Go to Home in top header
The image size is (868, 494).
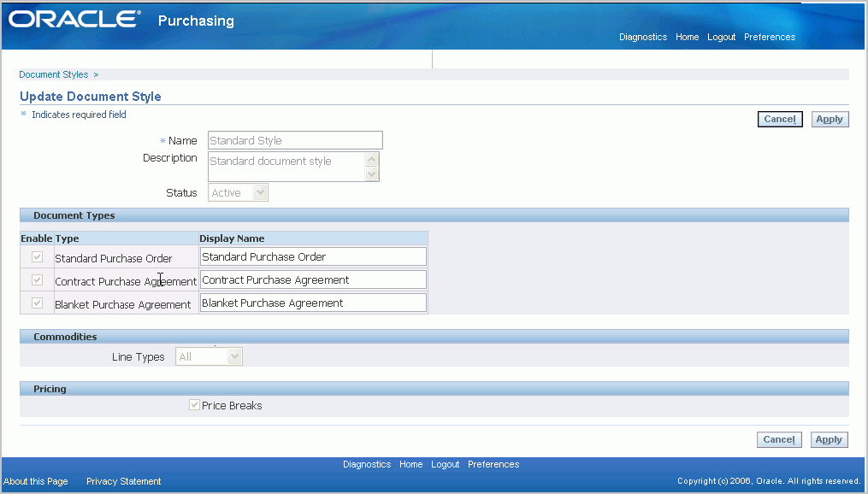pyautogui.click(x=687, y=37)
